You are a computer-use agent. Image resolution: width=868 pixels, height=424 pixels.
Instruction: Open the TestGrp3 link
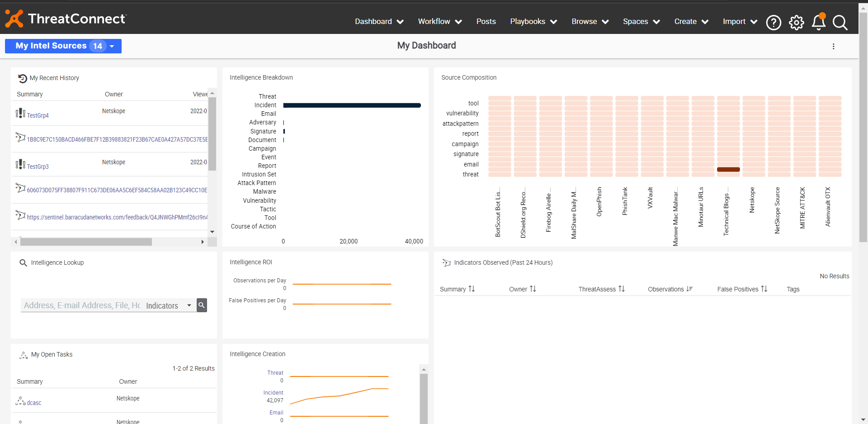click(38, 167)
